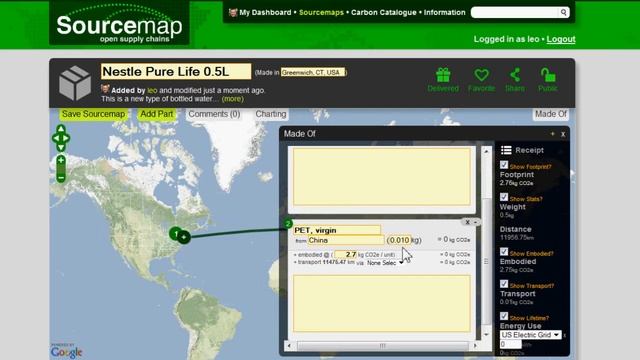Open the transport via None Selected dropdown

coord(385,263)
